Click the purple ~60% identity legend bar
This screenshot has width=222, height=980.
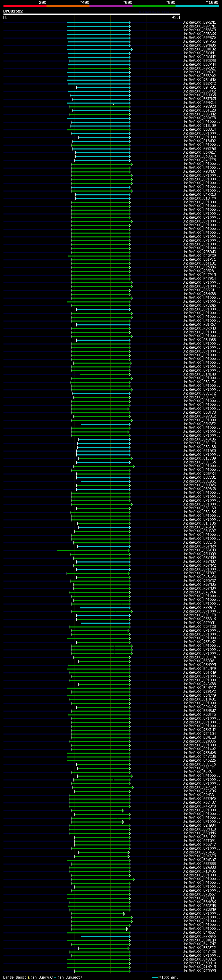[111, 6]
